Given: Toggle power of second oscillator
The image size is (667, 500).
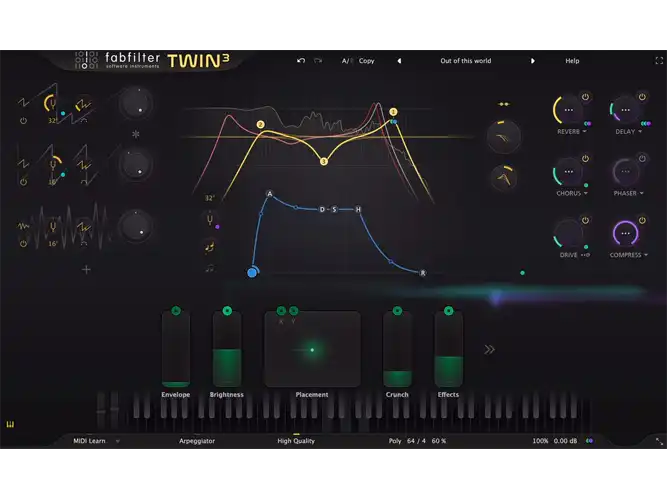Looking at the screenshot, I should pyautogui.click(x=23, y=182).
